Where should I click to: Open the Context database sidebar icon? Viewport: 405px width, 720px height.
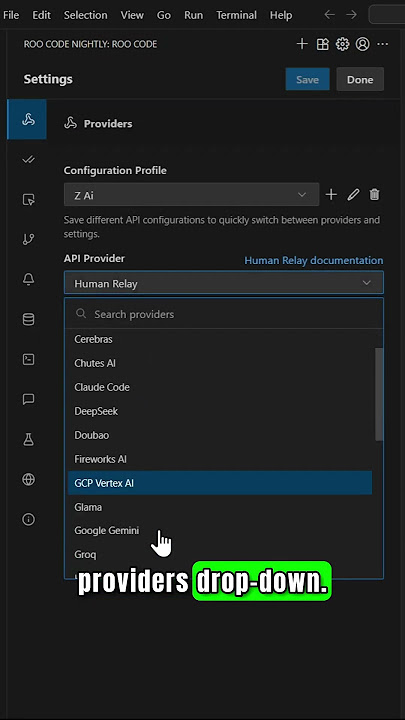[28, 319]
